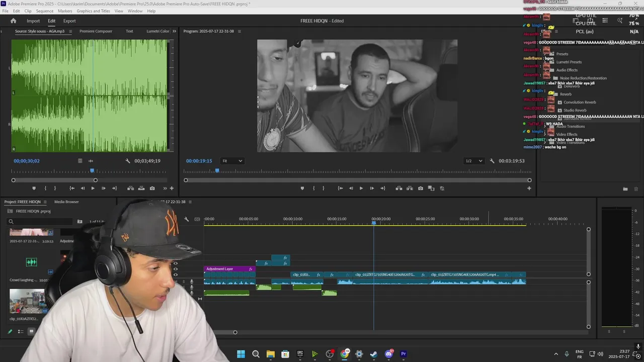Click the Overwrite edit button in Source monitor
The image size is (644, 362).
(x=141, y=188)
